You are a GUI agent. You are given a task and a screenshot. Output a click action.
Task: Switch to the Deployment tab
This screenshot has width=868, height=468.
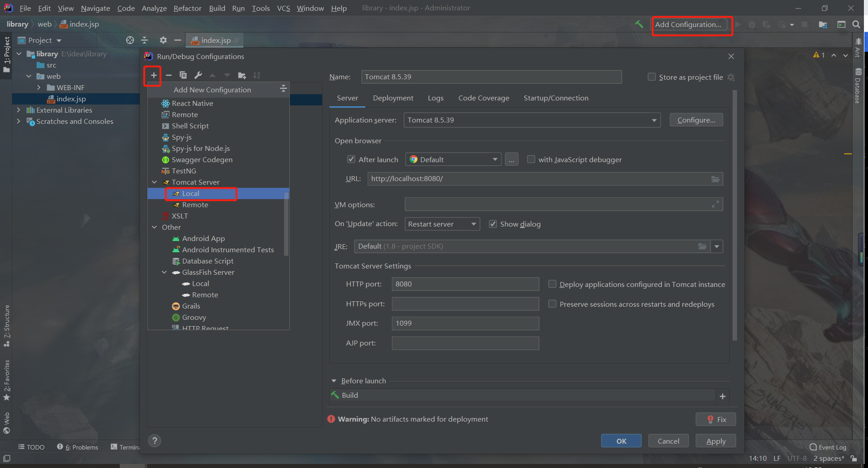pos(393,98)
